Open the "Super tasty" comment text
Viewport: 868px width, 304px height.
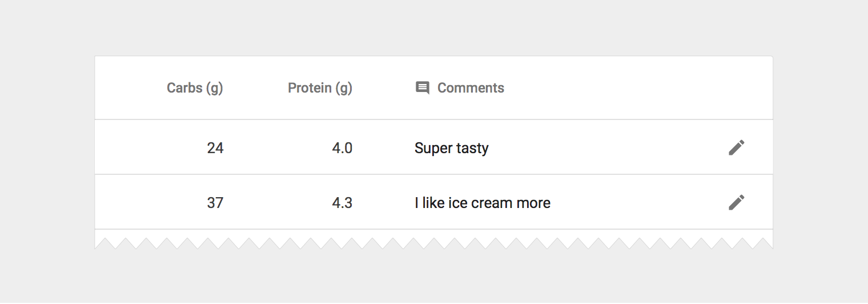click(451, 149)
